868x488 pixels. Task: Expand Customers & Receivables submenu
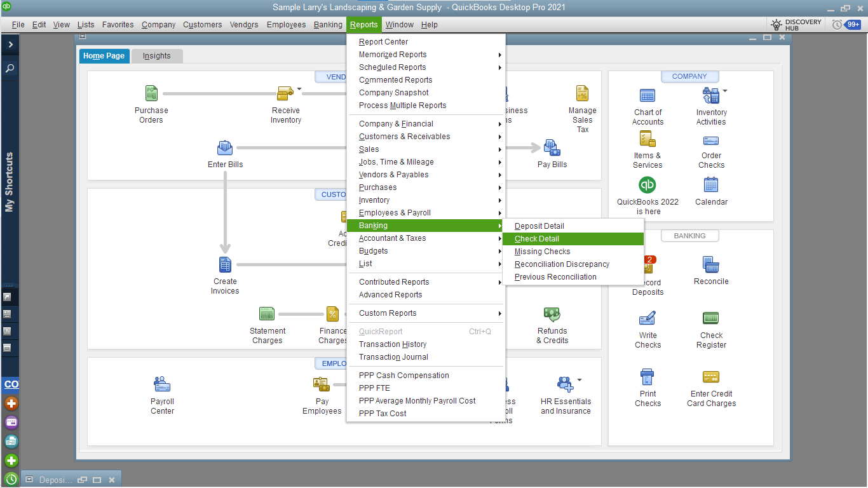(x=426, y=137)
